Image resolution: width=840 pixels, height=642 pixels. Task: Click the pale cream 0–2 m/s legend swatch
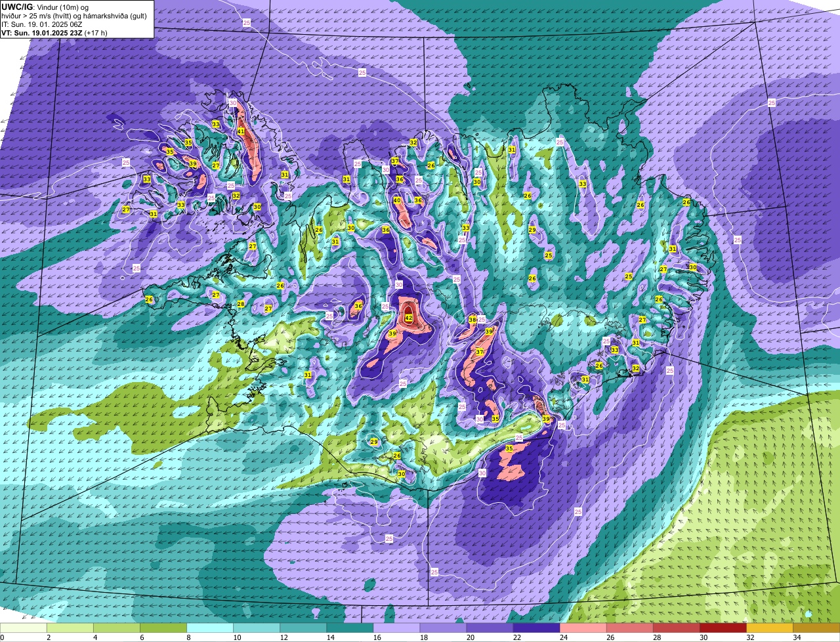pyautogui.click(x=24, y=628)
